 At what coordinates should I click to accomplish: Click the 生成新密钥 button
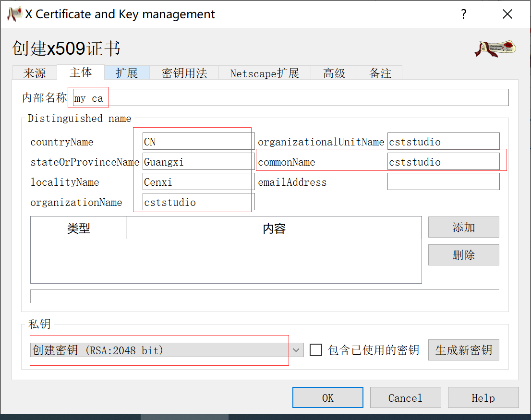click(x=464, y=350)
